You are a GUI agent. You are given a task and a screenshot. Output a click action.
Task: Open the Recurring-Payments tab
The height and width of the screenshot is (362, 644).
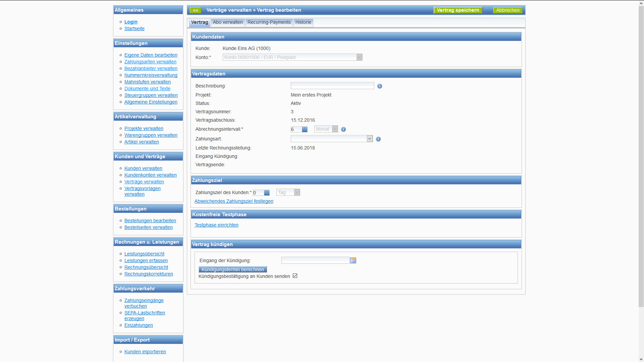pyautogui.click(x=269, y=22)
